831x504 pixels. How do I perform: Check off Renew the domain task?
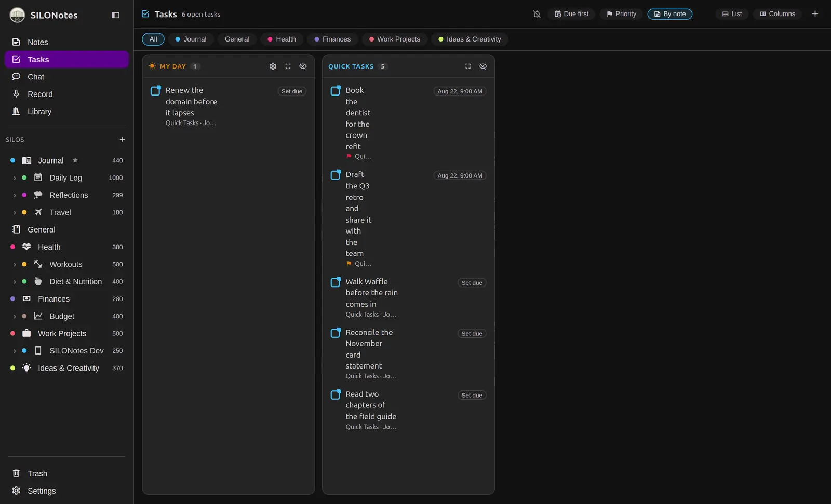155,91
